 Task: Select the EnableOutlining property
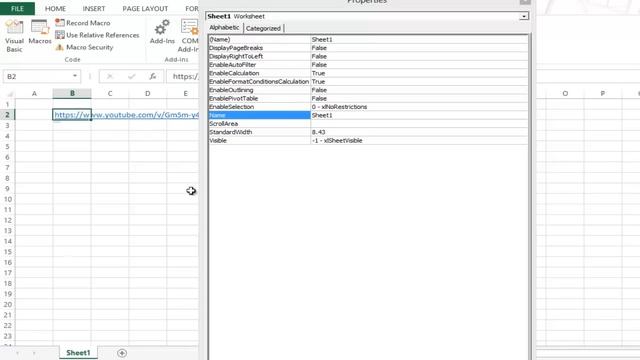point(260,90)
